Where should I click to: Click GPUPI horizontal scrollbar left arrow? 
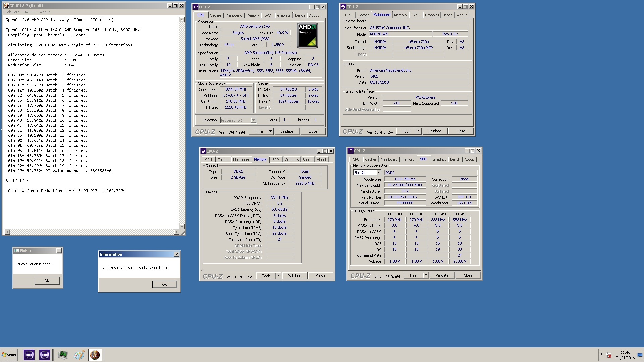click(7, 232)
